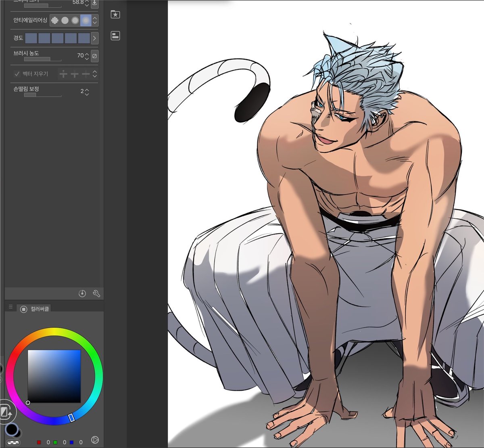Click the 브러시 농도 slider bar

43,59
